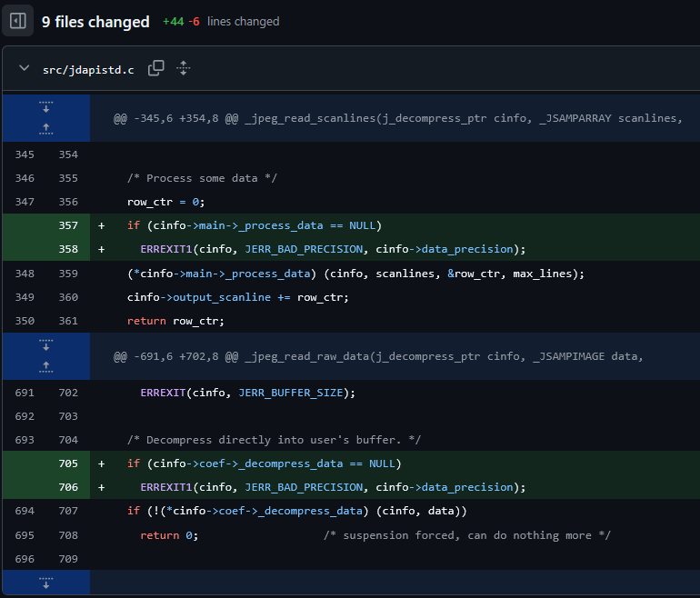The height and width of the screenshot is (598, 700).
Task: Click old line number 348
Action: tap(25, 273)
